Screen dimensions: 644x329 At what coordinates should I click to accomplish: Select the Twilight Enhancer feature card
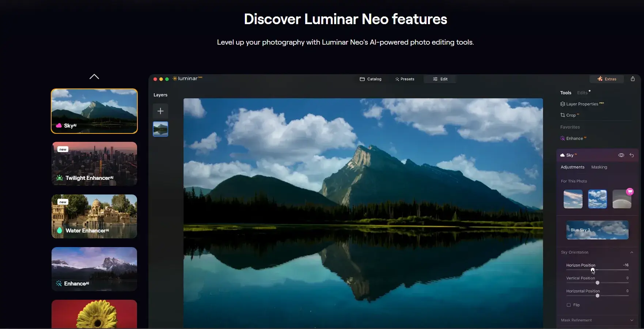tap(94, 164)
